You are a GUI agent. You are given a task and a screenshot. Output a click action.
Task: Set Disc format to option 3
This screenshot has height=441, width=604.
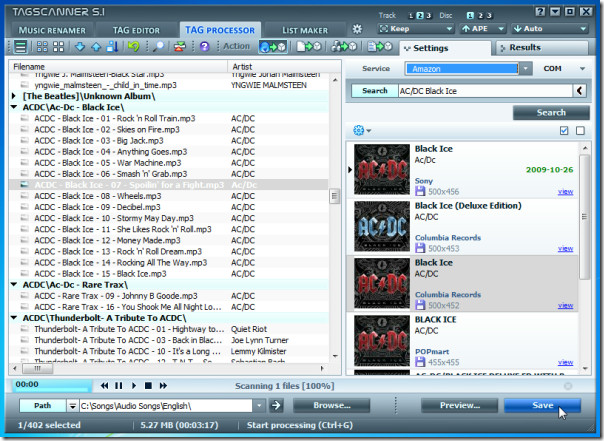(x=489, y=16)
